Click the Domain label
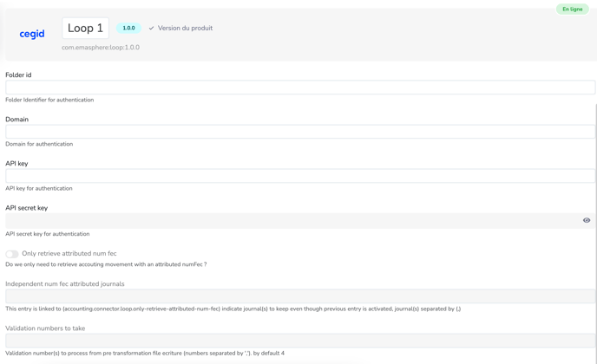 [16, 120]
